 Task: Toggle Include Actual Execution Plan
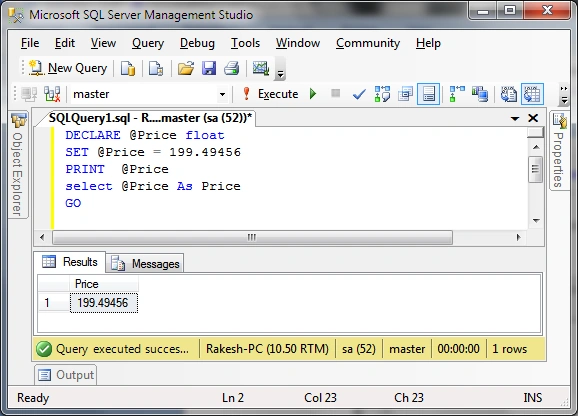tap(457, 94)
